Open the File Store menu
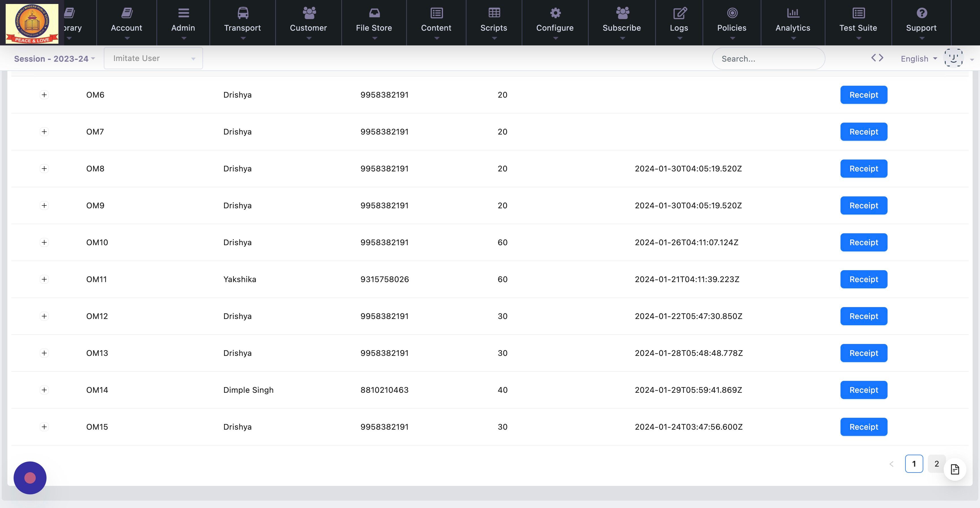 point(374,23)
